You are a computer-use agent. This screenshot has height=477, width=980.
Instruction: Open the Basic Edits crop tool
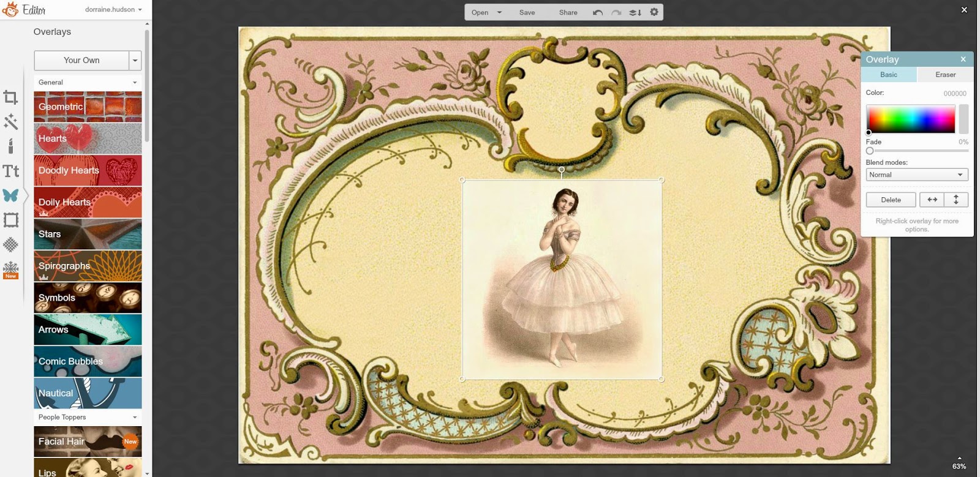[10, 97]
